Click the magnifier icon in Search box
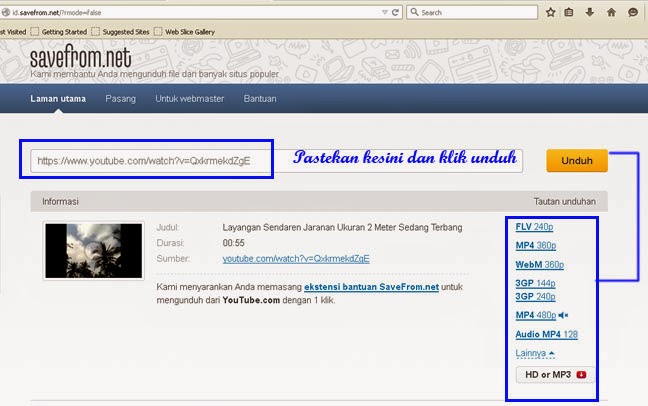 point(414,12)
